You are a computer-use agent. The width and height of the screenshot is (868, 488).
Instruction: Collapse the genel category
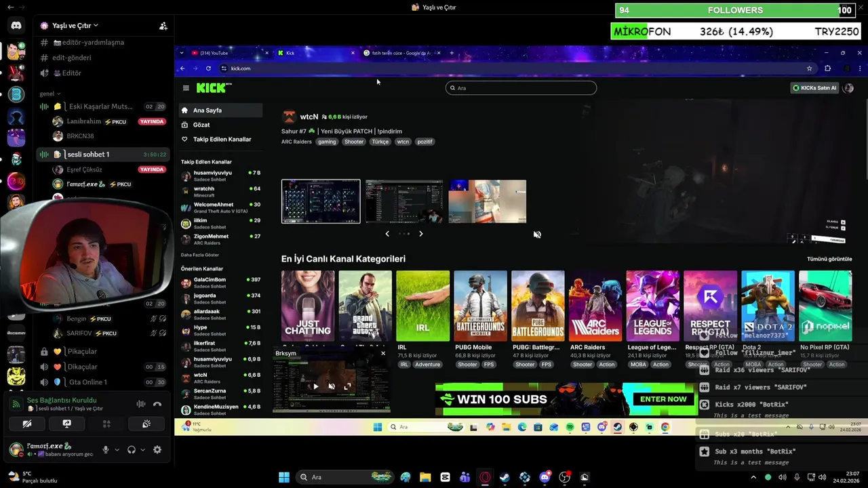point(50,94)
